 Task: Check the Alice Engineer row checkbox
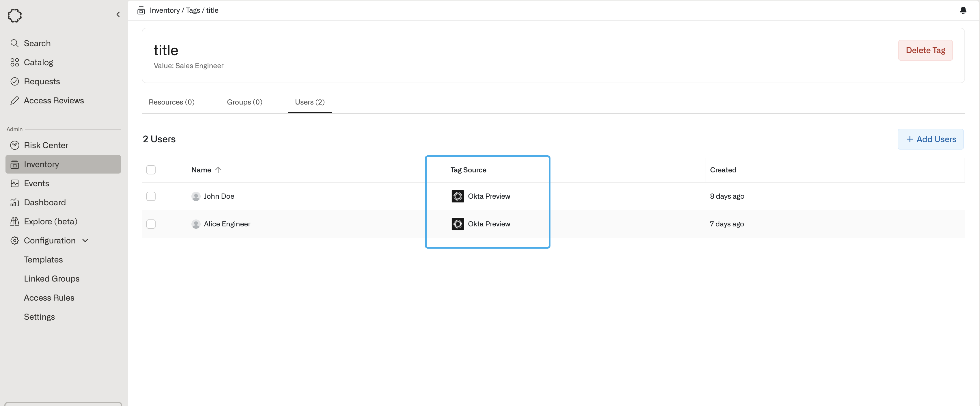pyautogui.click(x=151, y=224)
